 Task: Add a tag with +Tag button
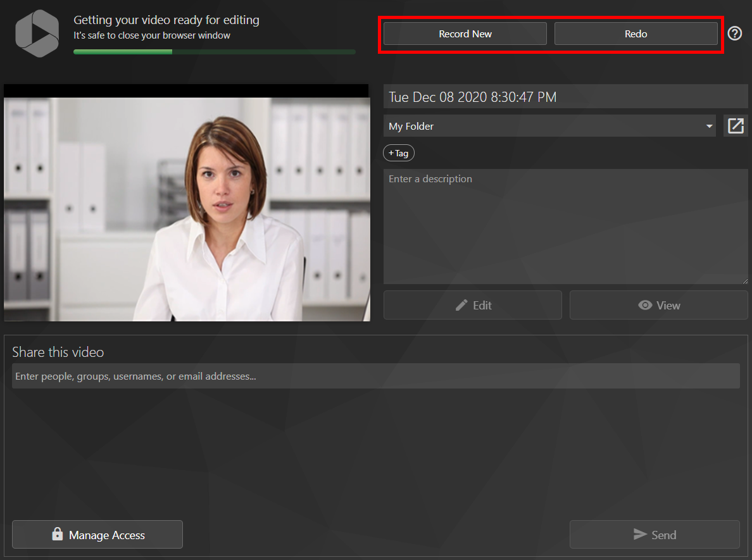tap(399, 153)
